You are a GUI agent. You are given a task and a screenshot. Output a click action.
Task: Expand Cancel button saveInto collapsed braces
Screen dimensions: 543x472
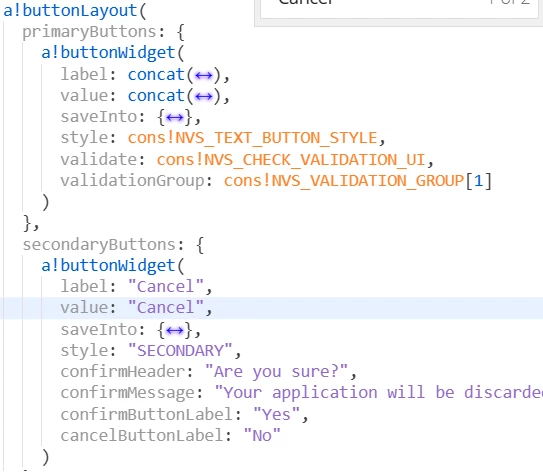pyautogui.click(x=175, y=331)
